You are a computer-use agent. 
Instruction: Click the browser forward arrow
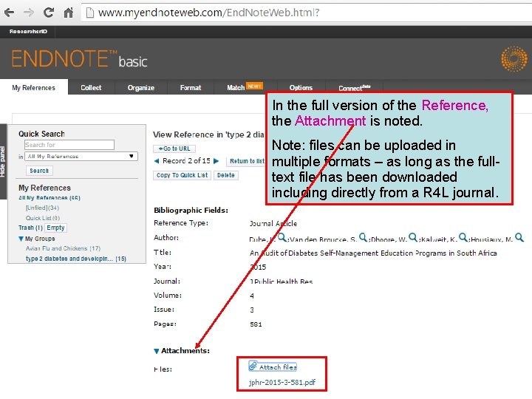click(29, 13)
